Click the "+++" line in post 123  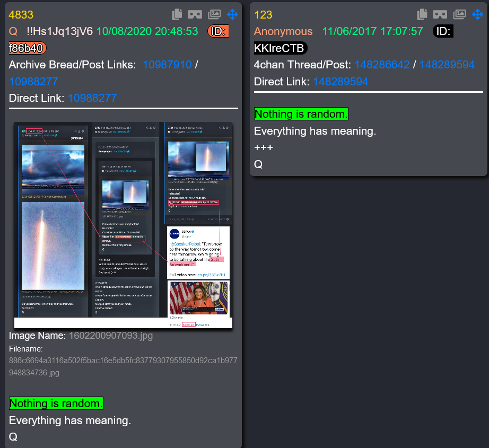coord(264,147)
